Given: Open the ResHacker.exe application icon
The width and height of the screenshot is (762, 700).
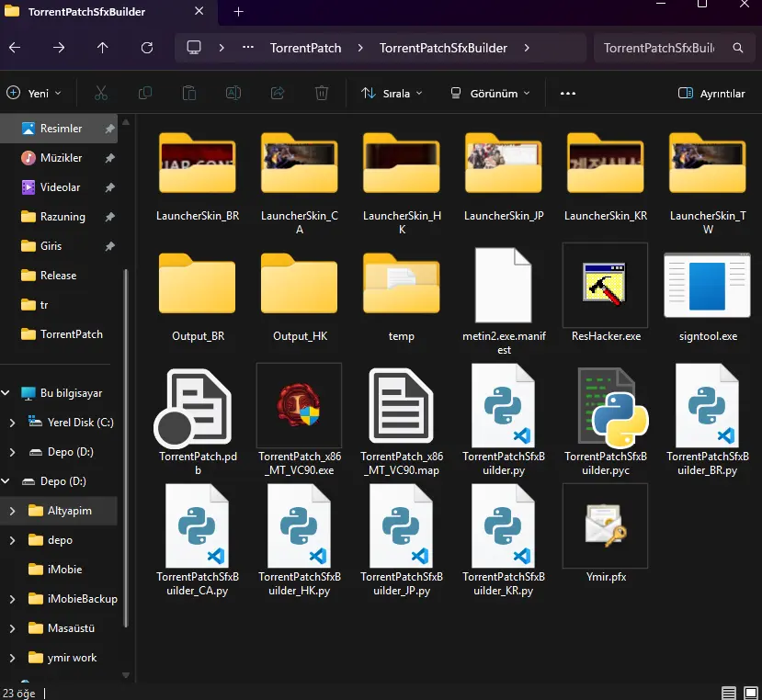Looking at the screenshot, I should 605,285.
